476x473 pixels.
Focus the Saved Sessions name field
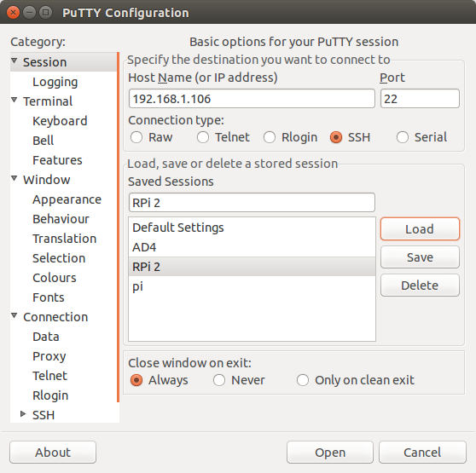(x=252, y=203)
